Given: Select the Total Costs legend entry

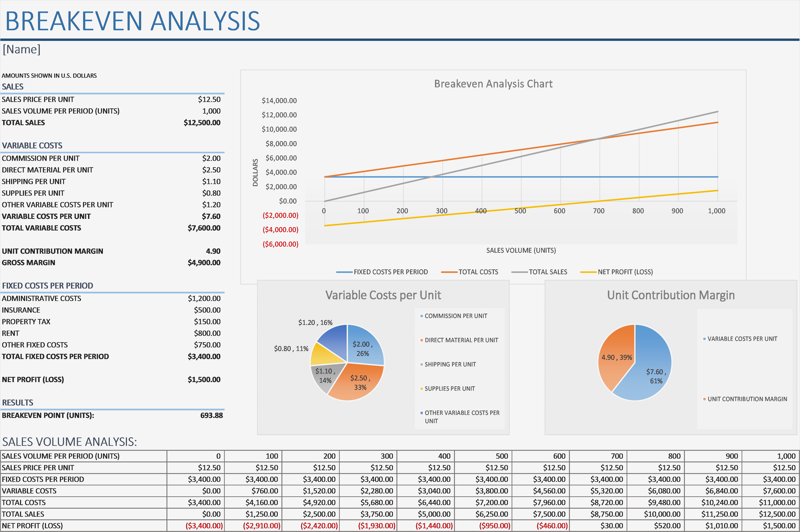Looking at the screenshot, I should tap(478, 272).
